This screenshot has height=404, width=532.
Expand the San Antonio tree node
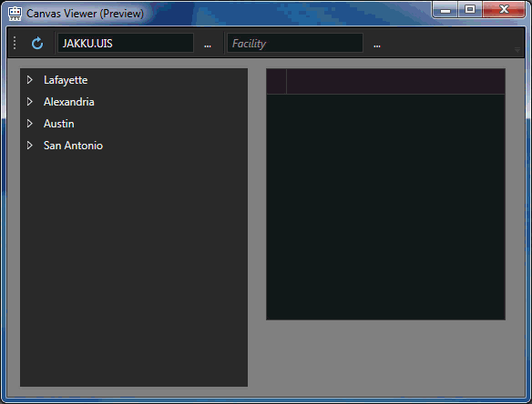[x=30, y=146]
